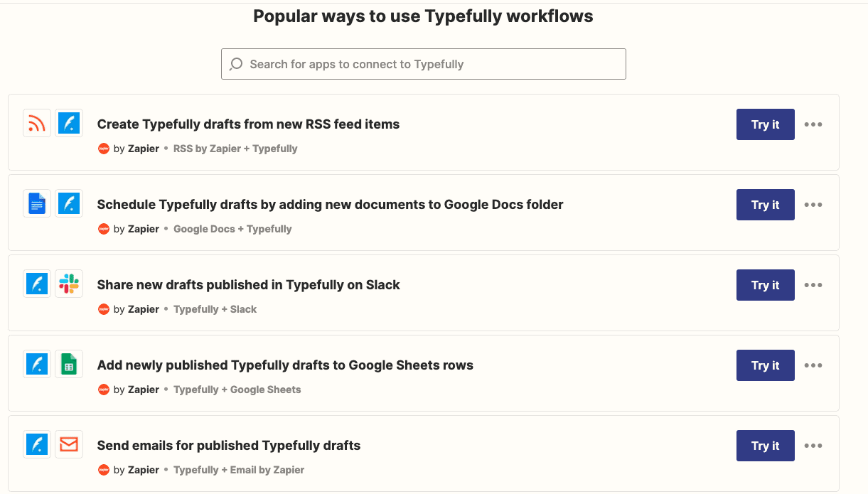
Task: Click the Zapier badge next to the first workflow
Action: click(x=103, y=149)
